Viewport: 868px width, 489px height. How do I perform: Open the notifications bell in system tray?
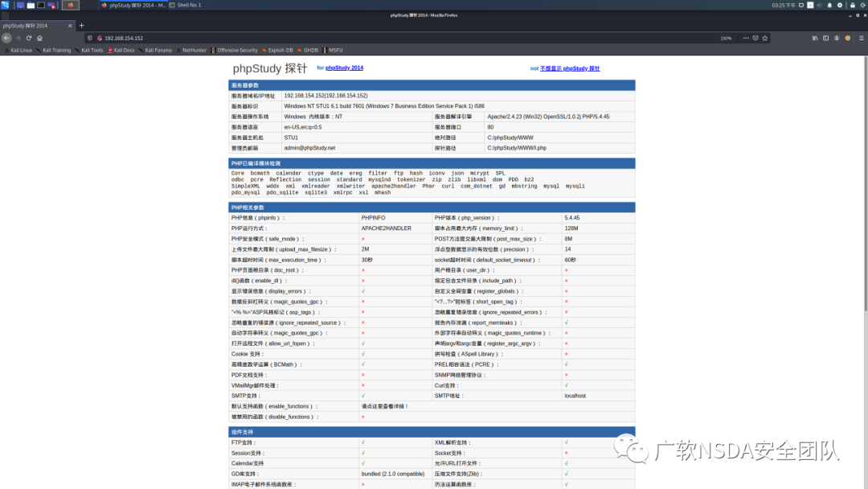pos(829,5)
